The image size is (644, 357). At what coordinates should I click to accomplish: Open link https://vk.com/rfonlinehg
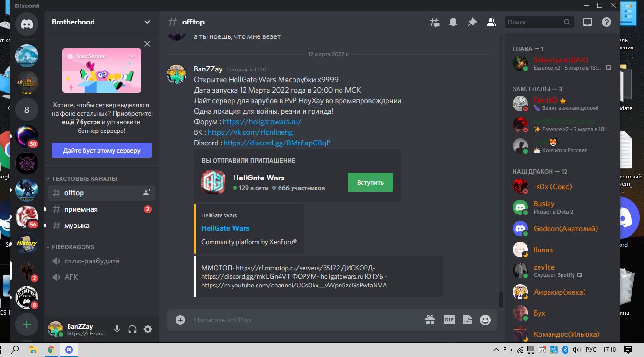[250, 132]
